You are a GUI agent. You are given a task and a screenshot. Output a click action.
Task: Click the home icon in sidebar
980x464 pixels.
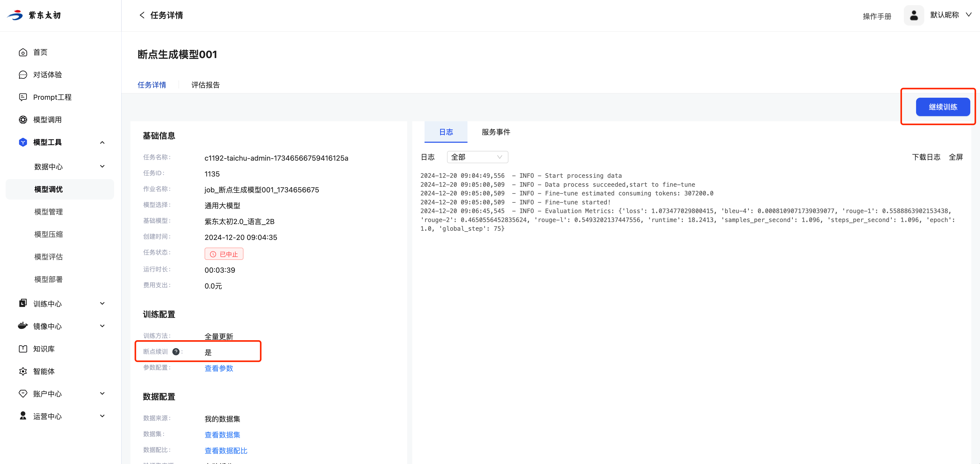tap(23, 52)
